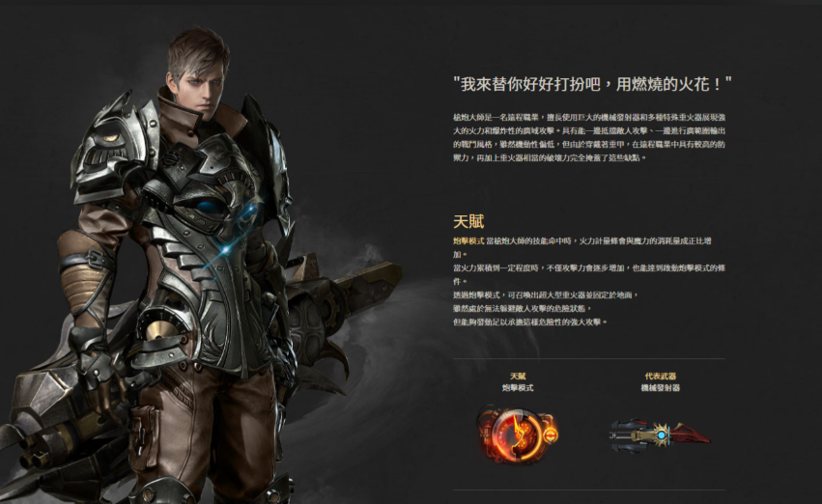Click the cannon barrel behind the character's hip
Screen dimensions: 822x504
pyautogui.click(x=343, y=294)
